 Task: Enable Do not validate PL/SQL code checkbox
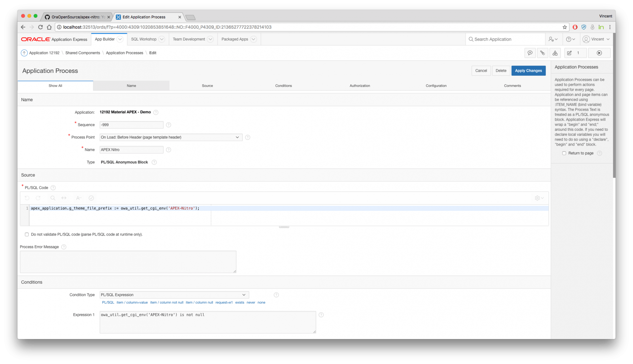pyautogui.click(x=27, y=235)
